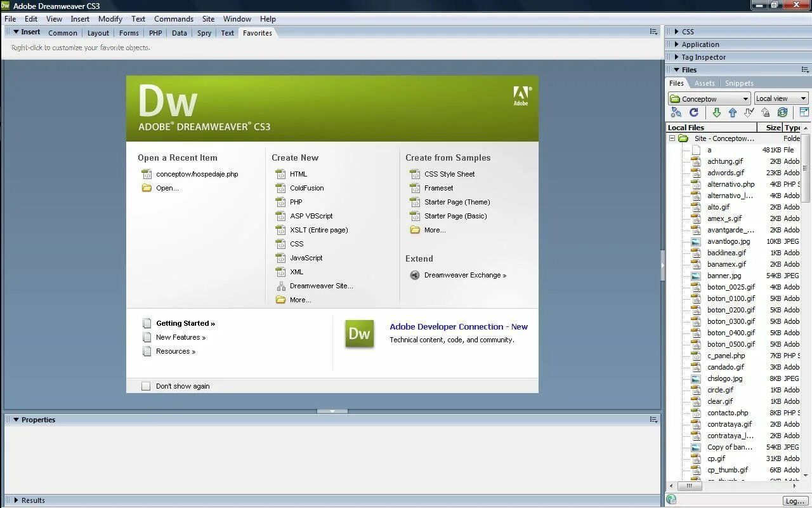Open the Snippets tab
The height and width of the screenshot is (508, 812).
click(739, 83)
